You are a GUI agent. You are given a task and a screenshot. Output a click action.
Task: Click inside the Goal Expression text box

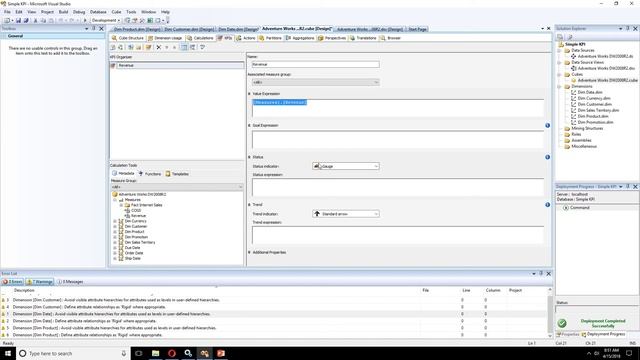[398, 140]
